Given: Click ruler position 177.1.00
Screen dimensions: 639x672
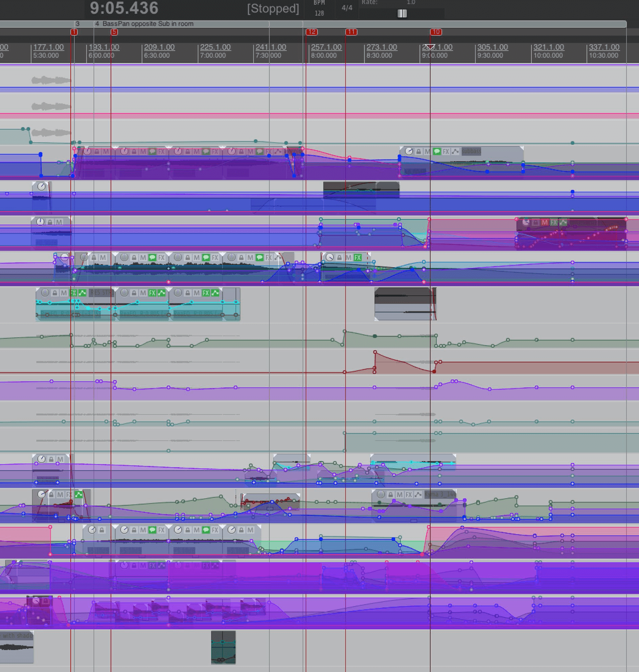Looking at the screenshot, I should tap(48, 47).
